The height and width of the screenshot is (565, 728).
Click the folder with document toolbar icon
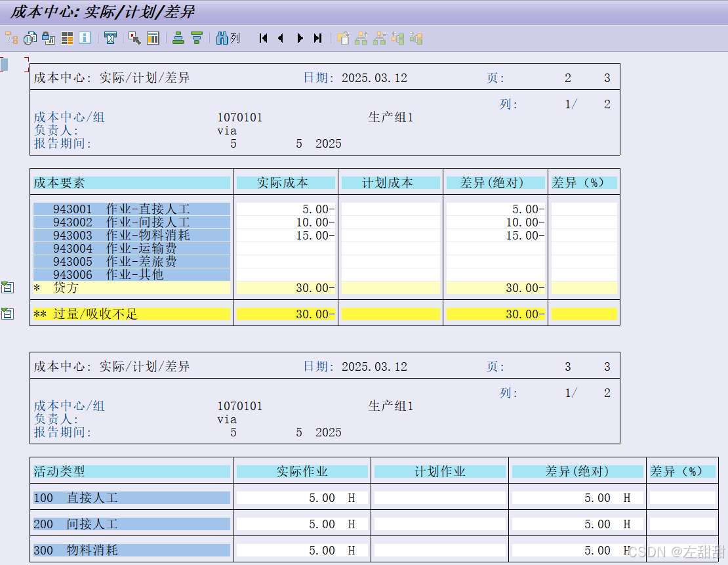pyautogui.click(x=343, y=38)
